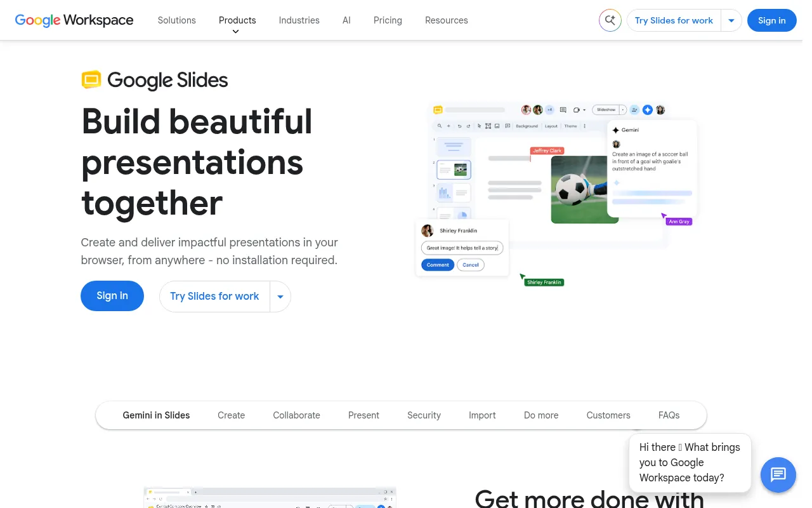812x508 pixels.
Task: Click the hero Sign in button
Action: tap(112, 296)
